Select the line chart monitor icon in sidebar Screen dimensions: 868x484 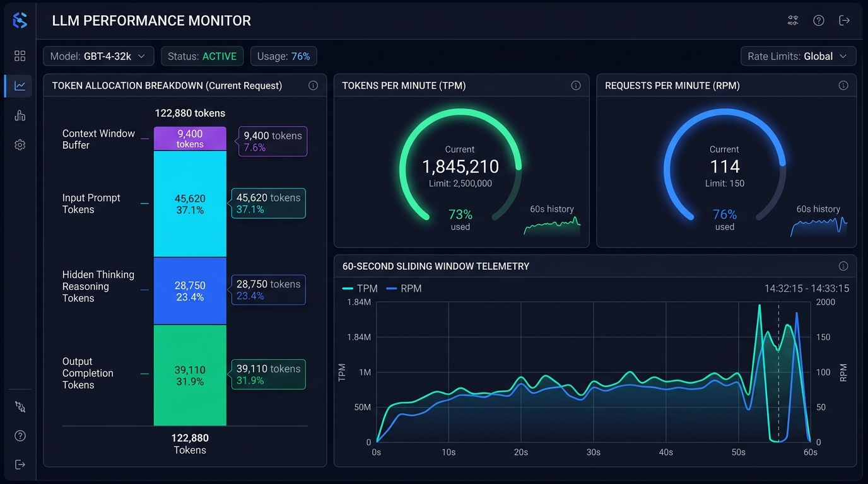coord(20,86)
